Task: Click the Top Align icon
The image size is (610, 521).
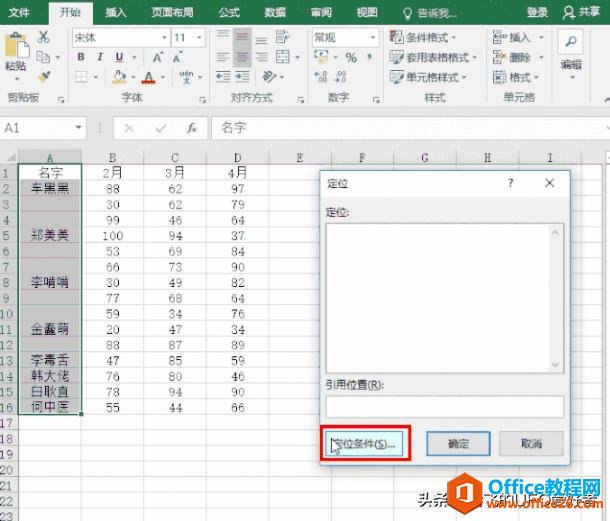Action: click(223, 35)
